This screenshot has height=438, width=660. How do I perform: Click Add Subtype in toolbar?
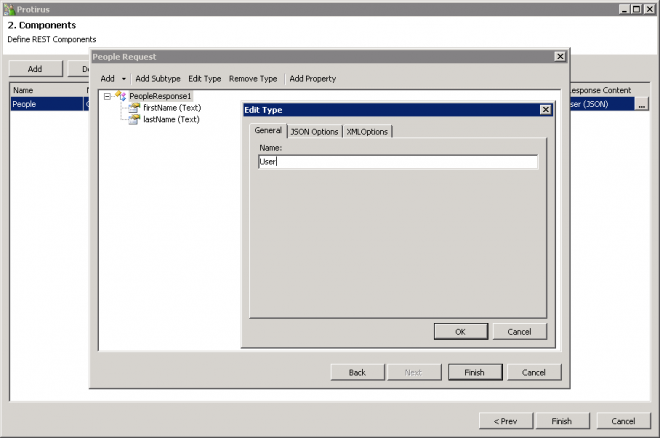coord(158,79)
